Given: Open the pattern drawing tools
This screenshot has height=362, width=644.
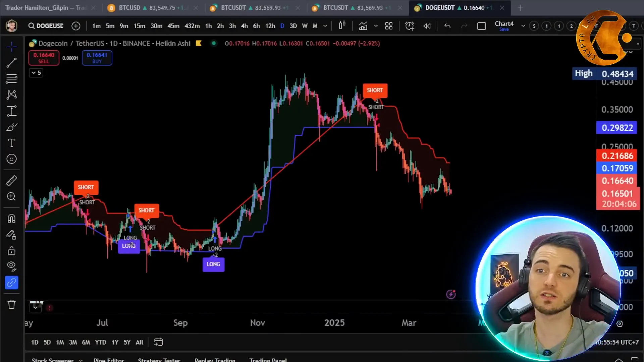Looking at the screenshot, I should tap(11, 95).
